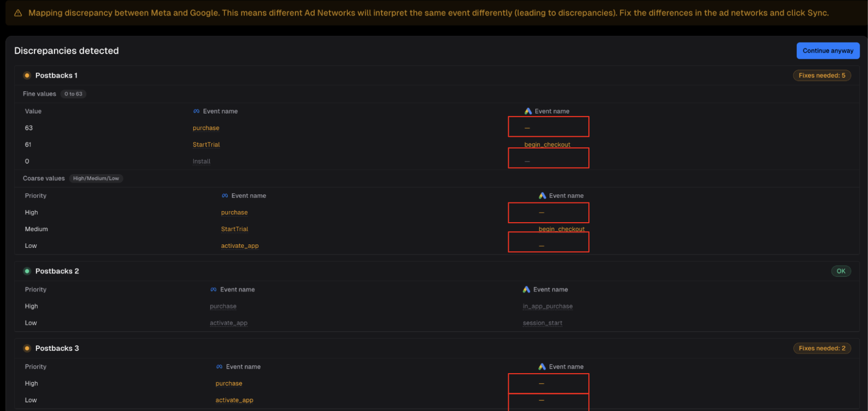Image resolution: width=868 pixels, height=411 pixels.
Task: Click the Google Ads icon in Coarse values header
Action: tap(542, 196)
